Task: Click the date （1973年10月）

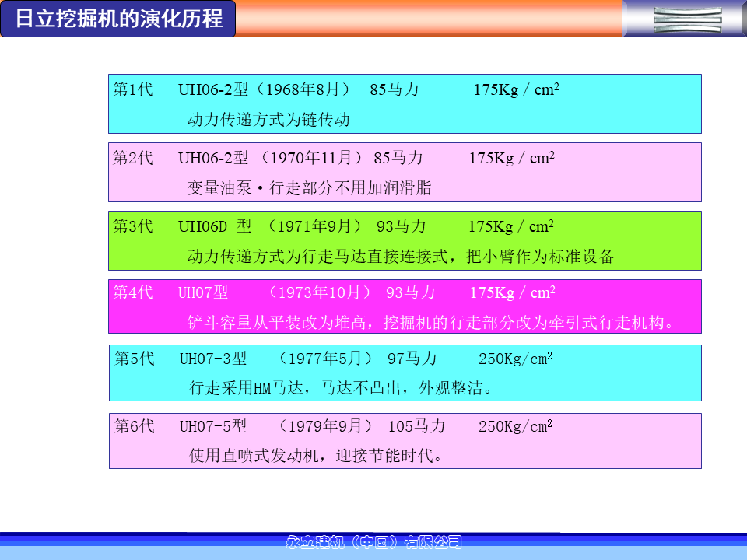Action: 319,292
